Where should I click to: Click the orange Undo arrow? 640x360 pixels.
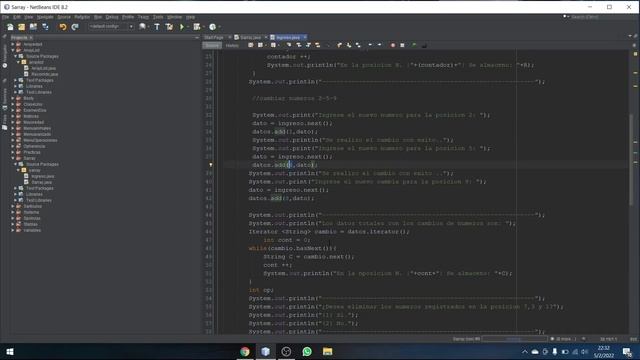coord(62,27)
